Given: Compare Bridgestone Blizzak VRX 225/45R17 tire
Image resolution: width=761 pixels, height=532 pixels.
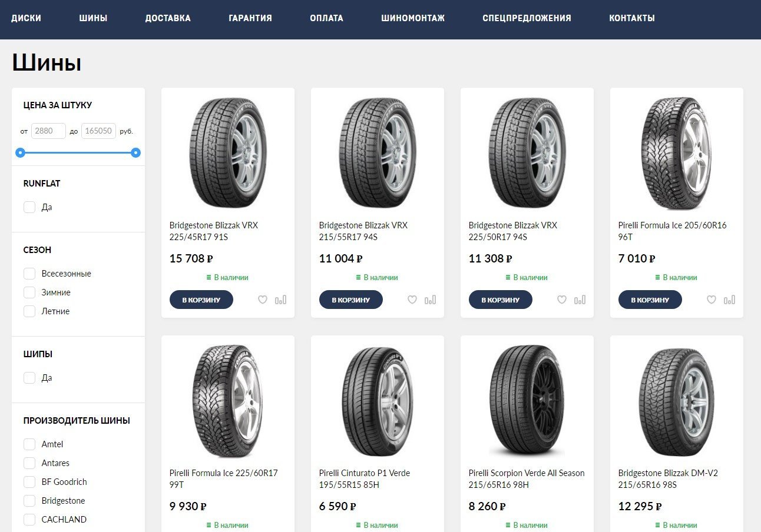Looking at the screenshot, I should [x=281, y=300].
